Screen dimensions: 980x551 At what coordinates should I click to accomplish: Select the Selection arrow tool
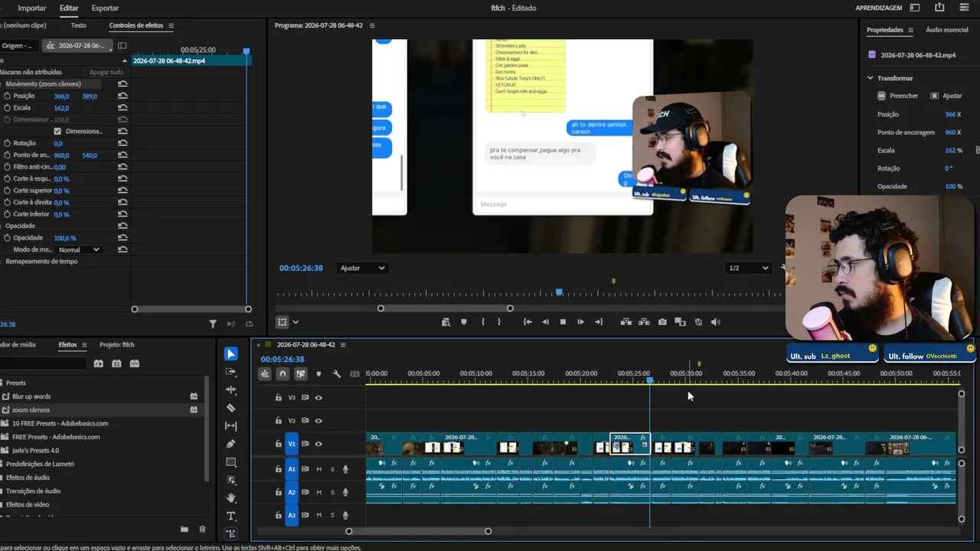231,354
